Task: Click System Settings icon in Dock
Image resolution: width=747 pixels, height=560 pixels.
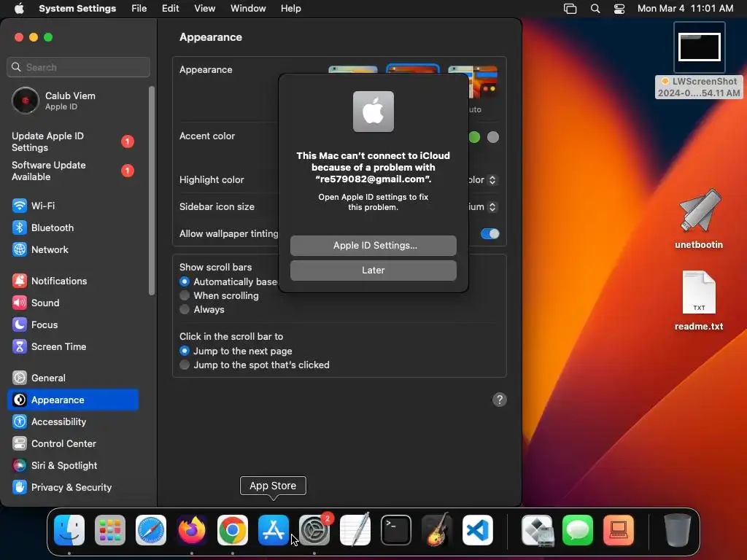Action: pos(314,530)
